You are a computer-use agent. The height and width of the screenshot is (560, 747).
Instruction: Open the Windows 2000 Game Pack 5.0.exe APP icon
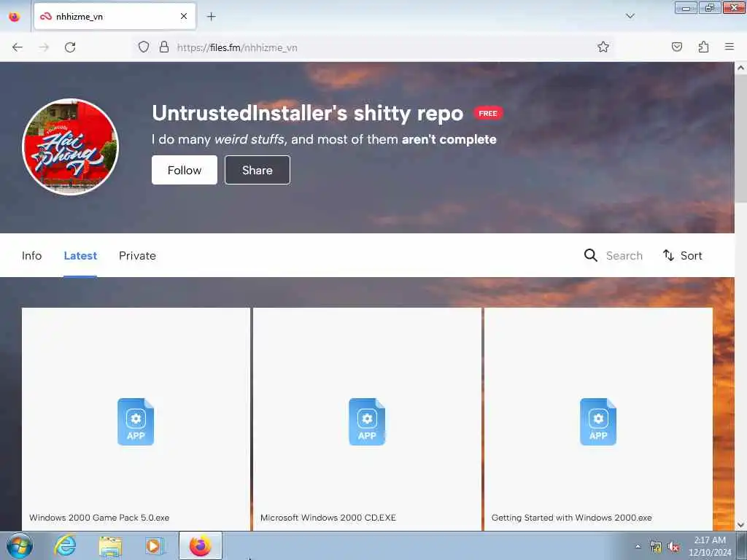click(x=136, y=422)
